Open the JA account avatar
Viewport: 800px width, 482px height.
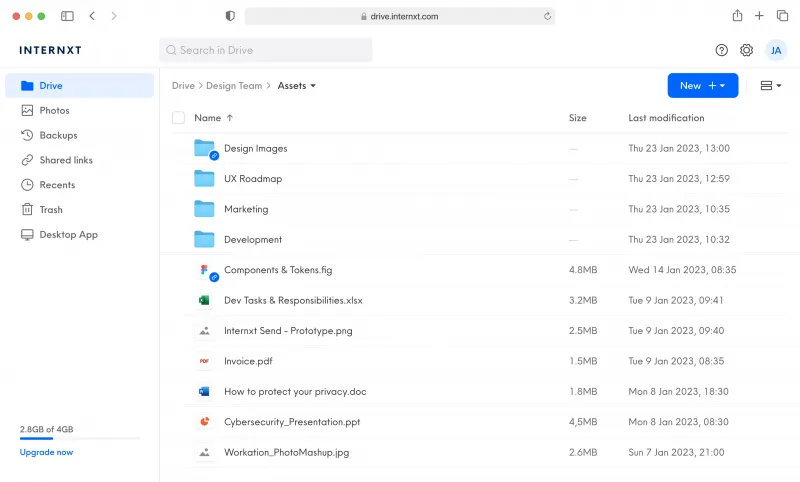(776, 50)
